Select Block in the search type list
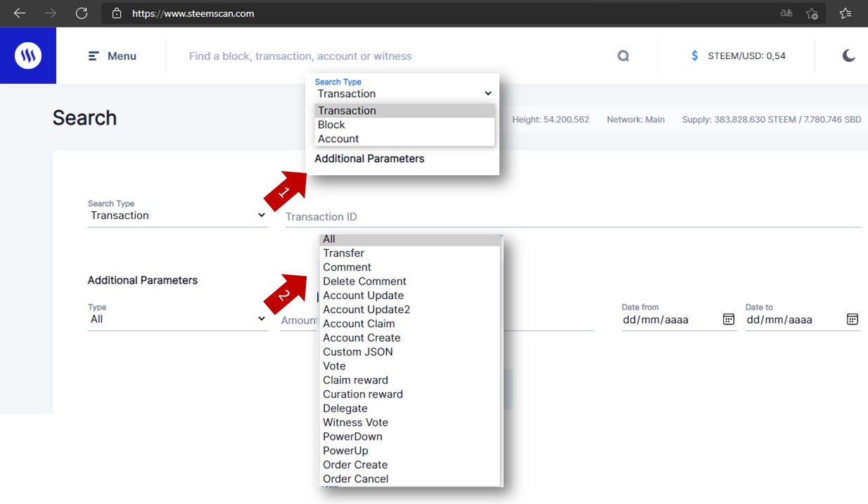The image size is (868, 504). 404,125
